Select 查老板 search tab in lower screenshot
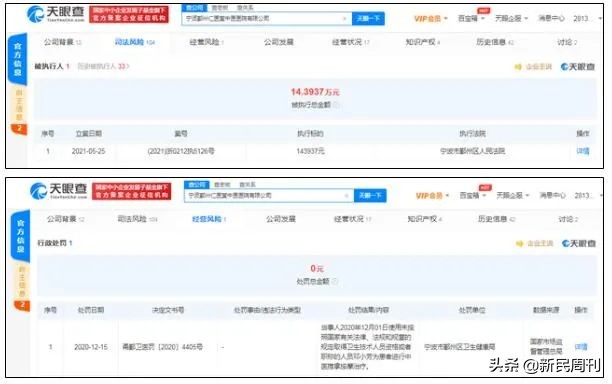The width and height of the screenshot is (612, 384). 222,185
